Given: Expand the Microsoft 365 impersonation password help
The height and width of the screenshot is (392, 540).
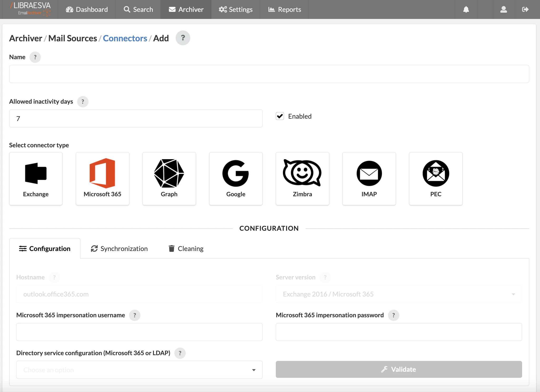Looking at the screenshot, I should point(394,315).
